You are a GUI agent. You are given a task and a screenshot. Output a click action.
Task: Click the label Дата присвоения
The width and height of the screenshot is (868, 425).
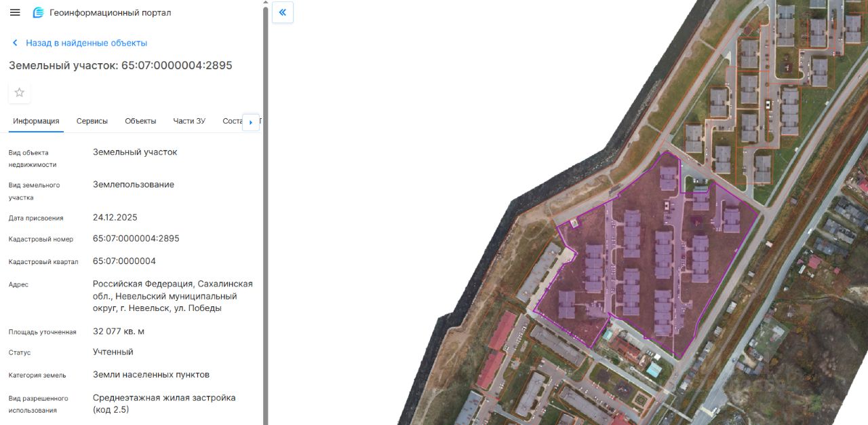click(x=36, y=218)
